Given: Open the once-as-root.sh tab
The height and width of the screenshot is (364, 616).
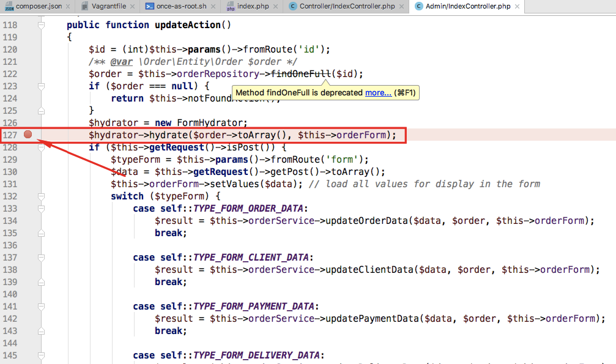Looking at the screenshot, I should pos(180,6).
